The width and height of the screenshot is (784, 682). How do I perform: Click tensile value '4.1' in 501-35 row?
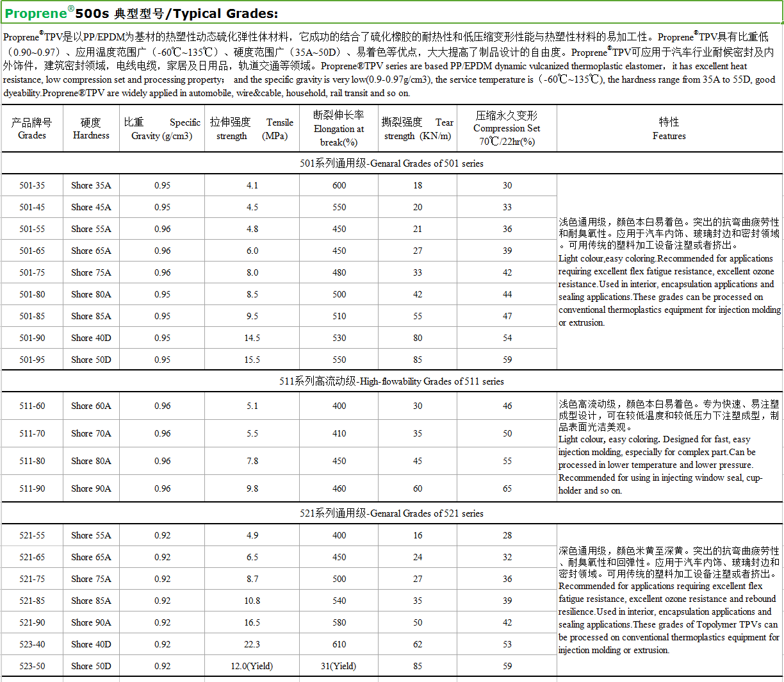(x=252, y=185)
